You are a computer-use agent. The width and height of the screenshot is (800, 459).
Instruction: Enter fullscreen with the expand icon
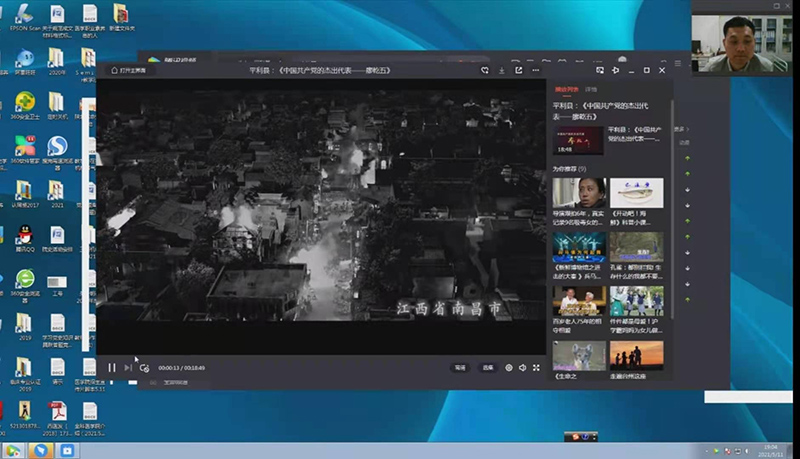tap(536, 368)
